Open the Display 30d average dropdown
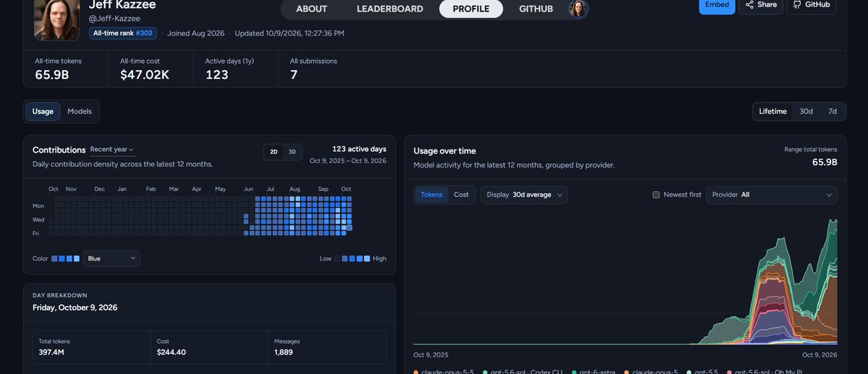868x374 pixels. pyautogui.click(x=524, y=195)
